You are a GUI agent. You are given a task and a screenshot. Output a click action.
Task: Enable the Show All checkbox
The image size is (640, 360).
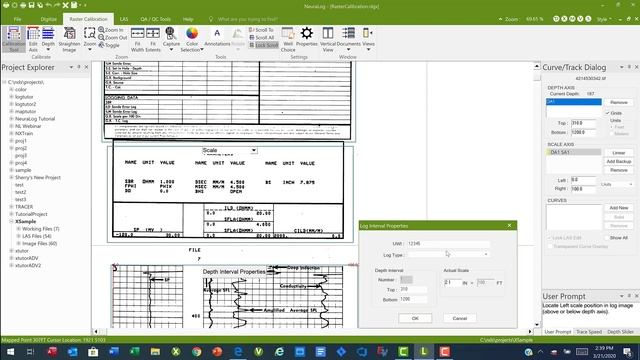(x=607, y=238)
